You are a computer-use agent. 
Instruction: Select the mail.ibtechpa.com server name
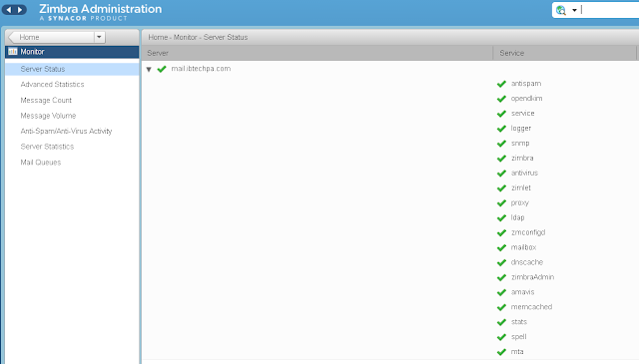(201, 69)
